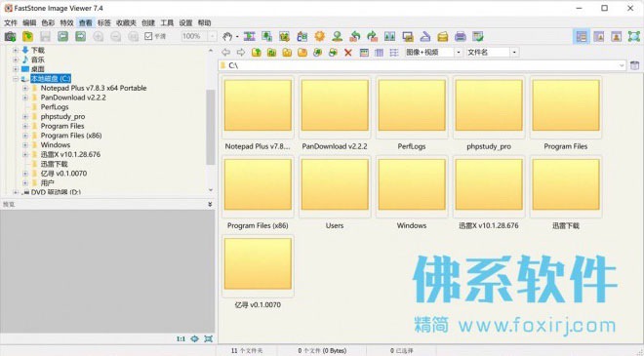Image resolution: width=644 pixels, height=356 pixels.
Task: Open the 特效 menu
Action: pos(66,23)
